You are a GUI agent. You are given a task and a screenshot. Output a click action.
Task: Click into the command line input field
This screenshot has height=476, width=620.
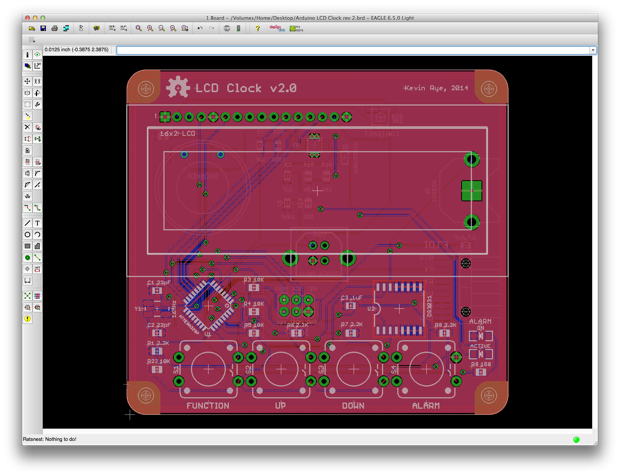353,50
